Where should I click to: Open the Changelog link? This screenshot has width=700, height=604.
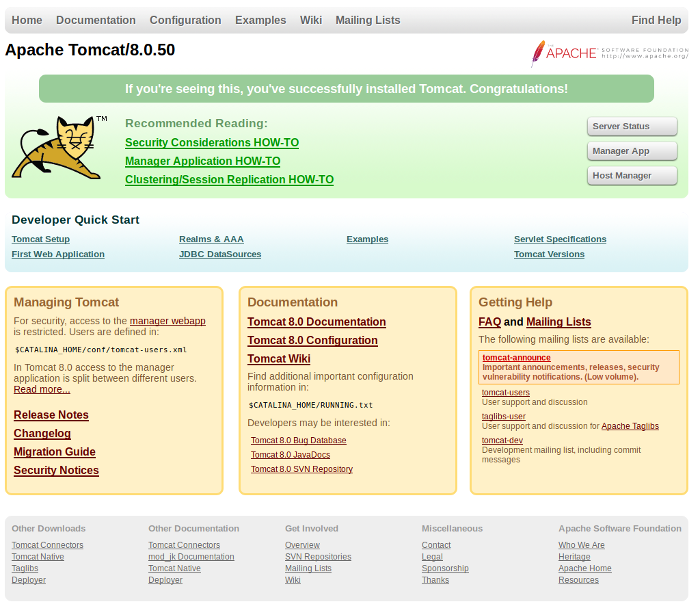tap(42, 433)
